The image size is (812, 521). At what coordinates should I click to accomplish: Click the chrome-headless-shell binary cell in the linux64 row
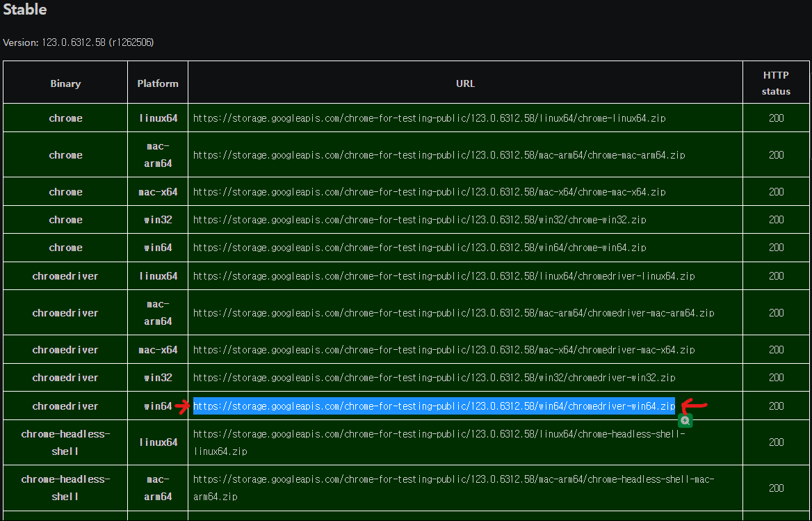point(65,442)
